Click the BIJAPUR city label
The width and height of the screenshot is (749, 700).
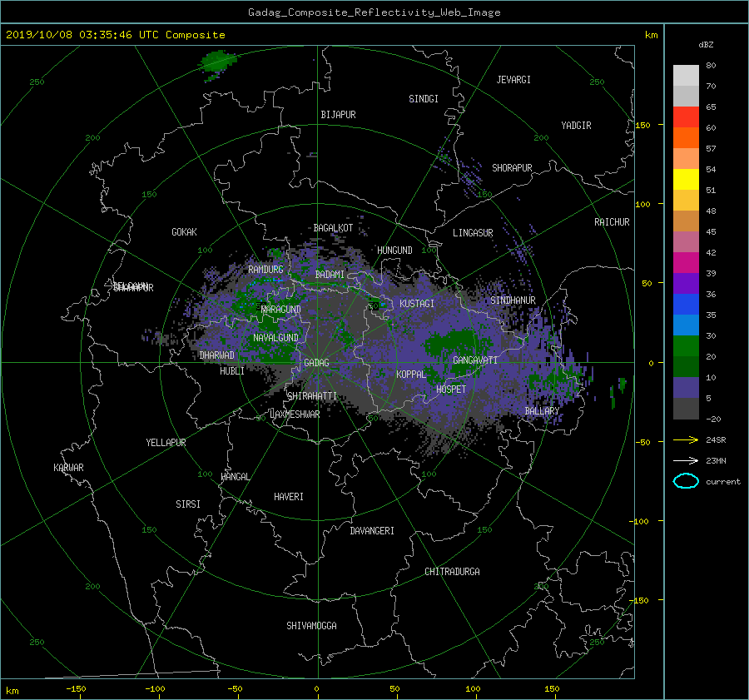tap(338, 115)
